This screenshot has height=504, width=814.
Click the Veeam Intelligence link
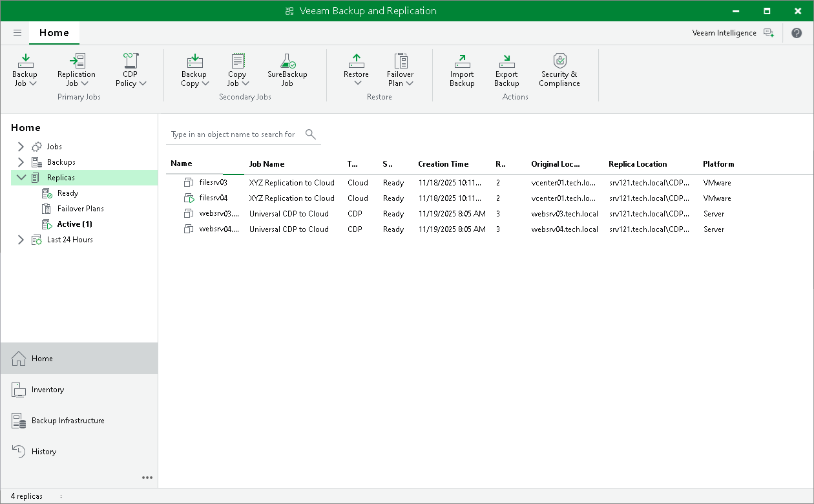(x=724, y=33)
